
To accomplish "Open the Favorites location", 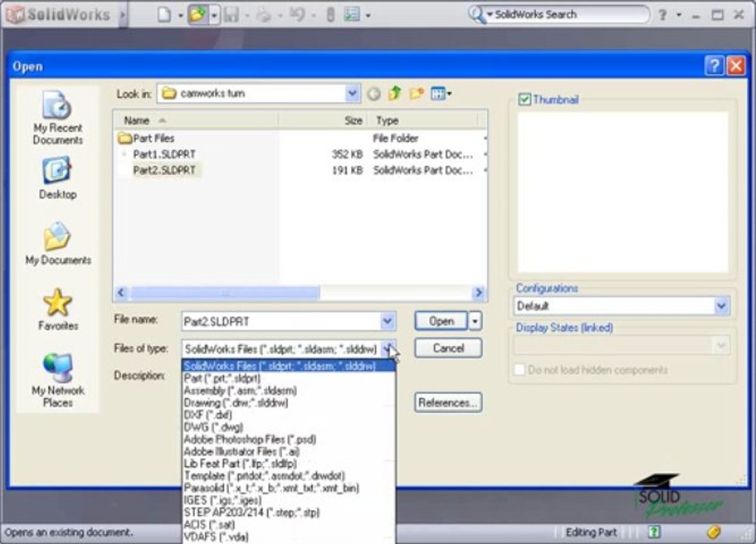I will coord(58,309).
